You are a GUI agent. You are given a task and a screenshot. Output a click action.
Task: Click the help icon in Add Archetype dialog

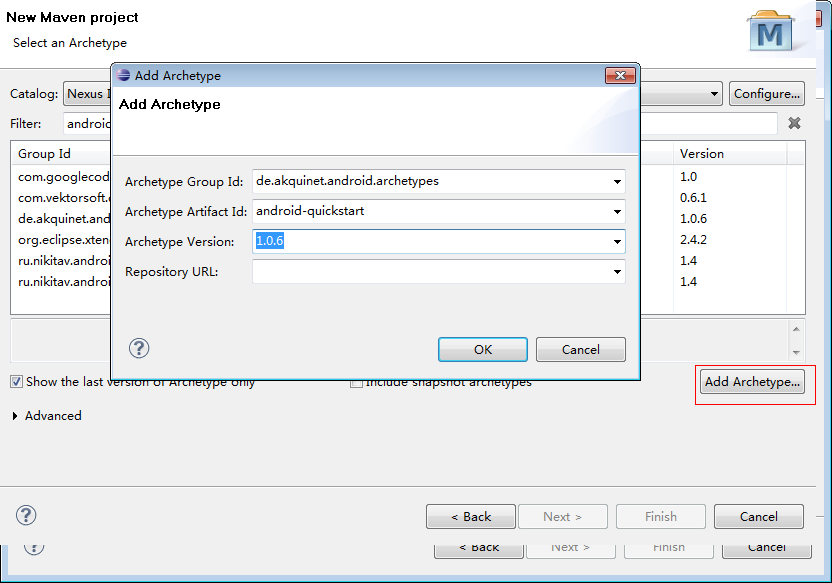[139, 348]
